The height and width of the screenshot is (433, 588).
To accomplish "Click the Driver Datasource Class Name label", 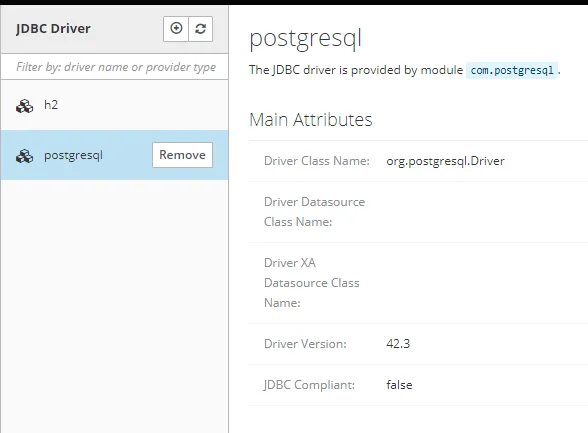I will click(314, 212).
